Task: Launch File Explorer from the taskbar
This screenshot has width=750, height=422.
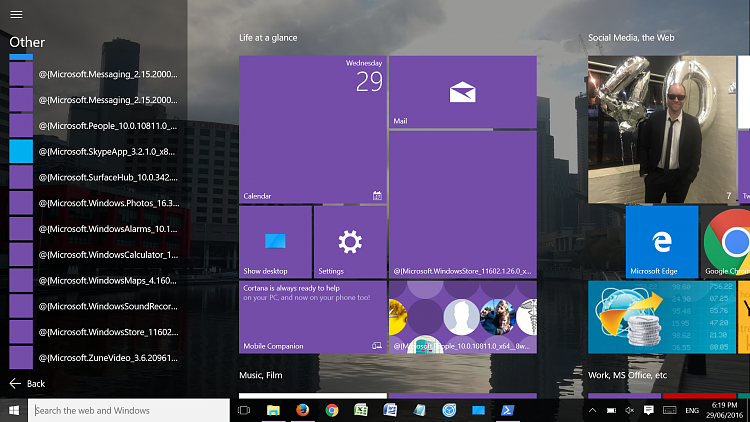Action: [x=273, y=410]
